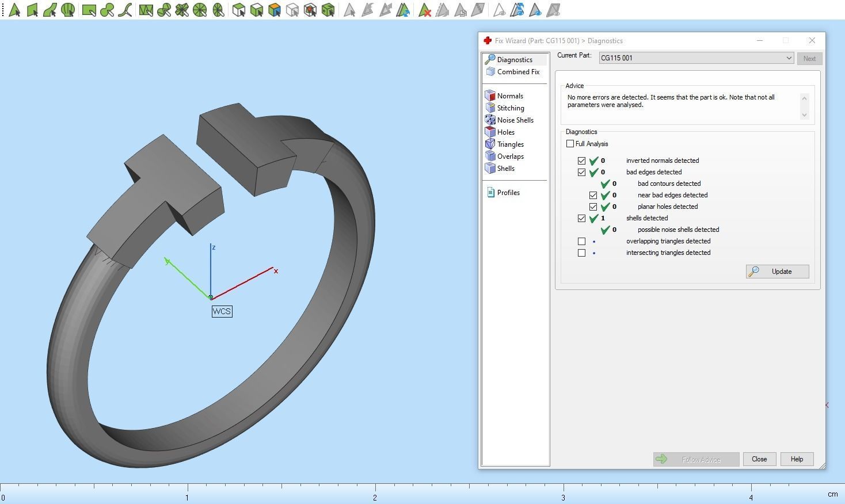Click the orange and blue cube icon
The height and width of the screenshot is (504, 845).
click(275, 10)
